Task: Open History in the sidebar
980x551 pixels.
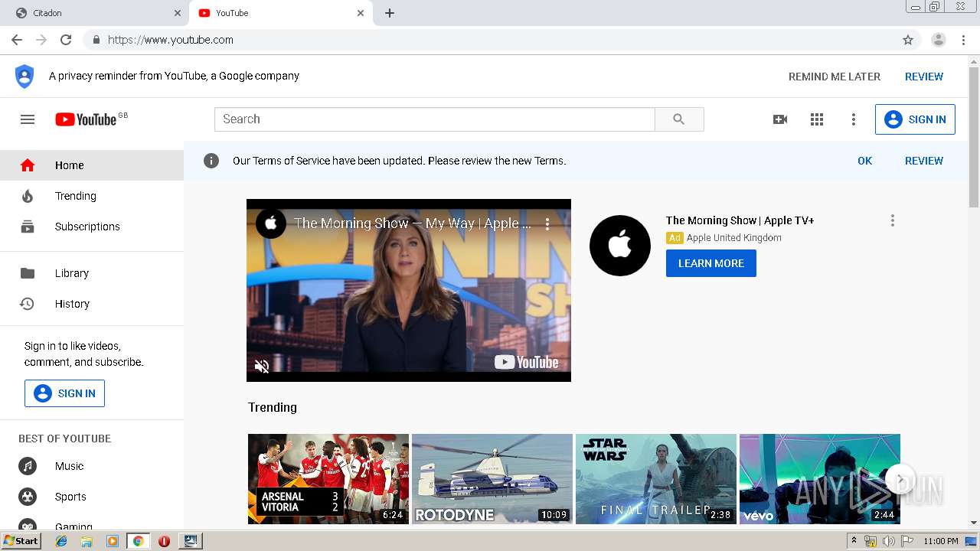Action: (x=92, y=304)
